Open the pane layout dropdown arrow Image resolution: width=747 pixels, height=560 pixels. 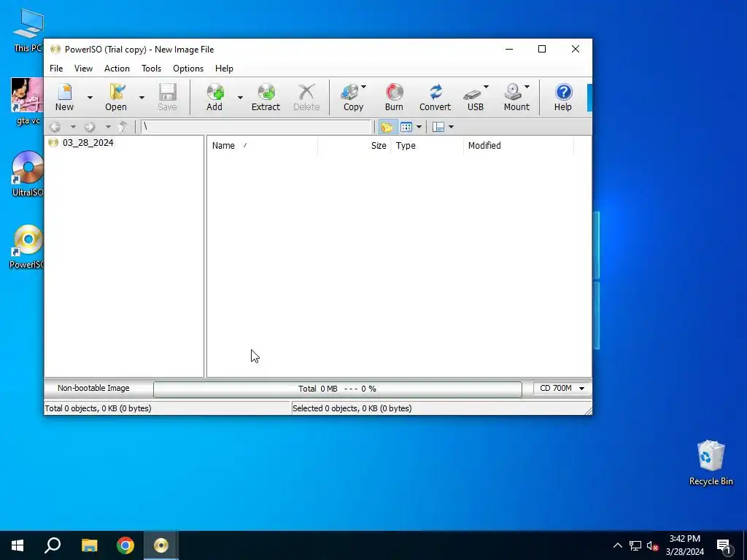[x=451, y=127]
